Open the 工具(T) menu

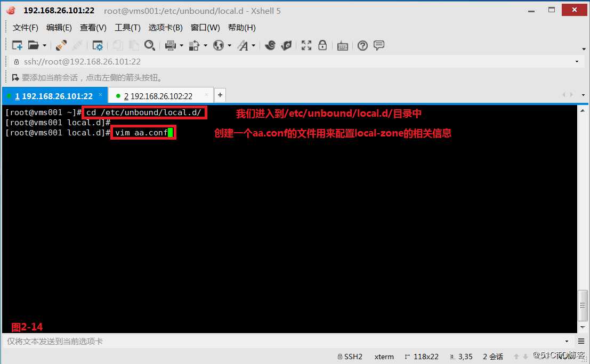point(127,28)
